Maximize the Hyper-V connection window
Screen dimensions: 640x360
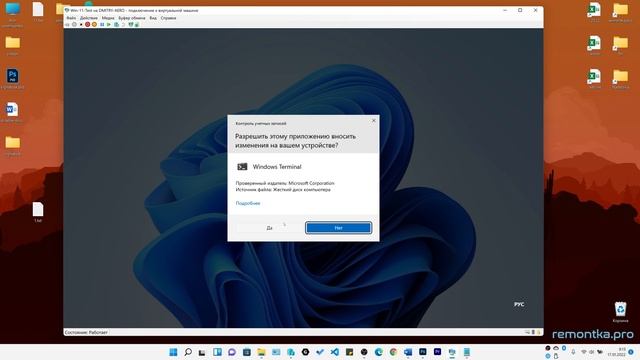click(520, 10)
